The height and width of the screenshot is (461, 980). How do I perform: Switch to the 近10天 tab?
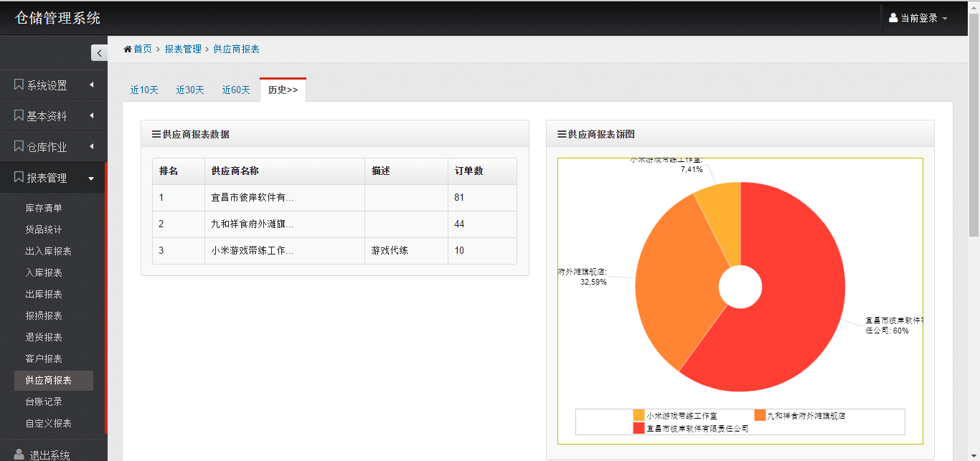pyautogui.click(x=143, y=90)
